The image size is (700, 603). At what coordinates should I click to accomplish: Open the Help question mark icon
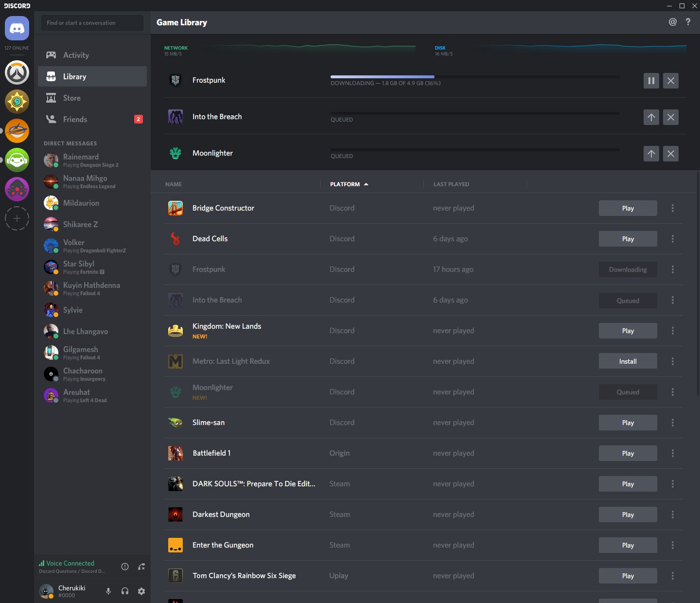pos(688,21)
